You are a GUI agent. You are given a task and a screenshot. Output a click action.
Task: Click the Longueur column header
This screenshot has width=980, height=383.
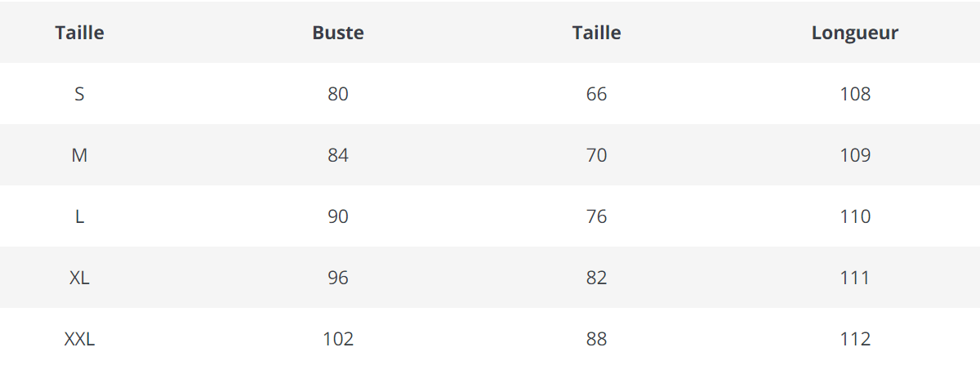coord(855,33)
